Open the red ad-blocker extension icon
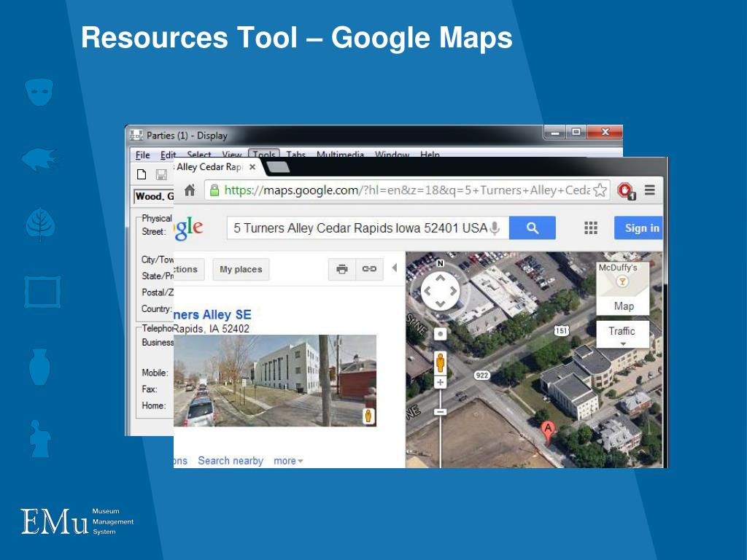The image size is (747, 560). point(626,190)
